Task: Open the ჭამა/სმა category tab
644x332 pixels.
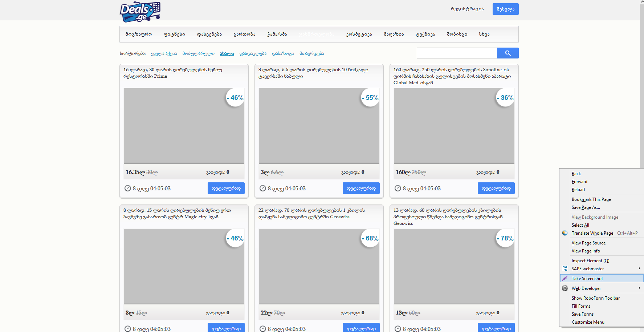Action: coord(277,34)
